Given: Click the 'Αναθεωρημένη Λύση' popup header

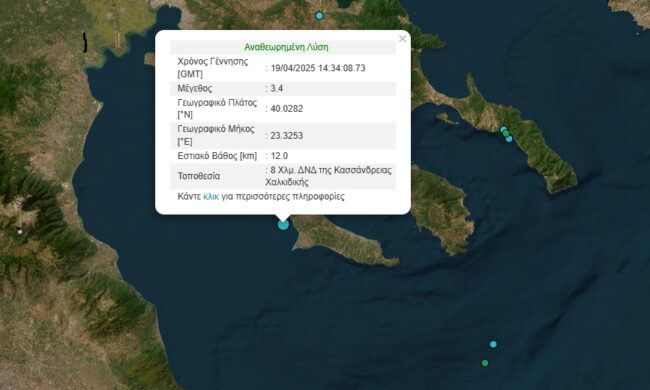Looking at the screenshot, I should coord(286,47).
